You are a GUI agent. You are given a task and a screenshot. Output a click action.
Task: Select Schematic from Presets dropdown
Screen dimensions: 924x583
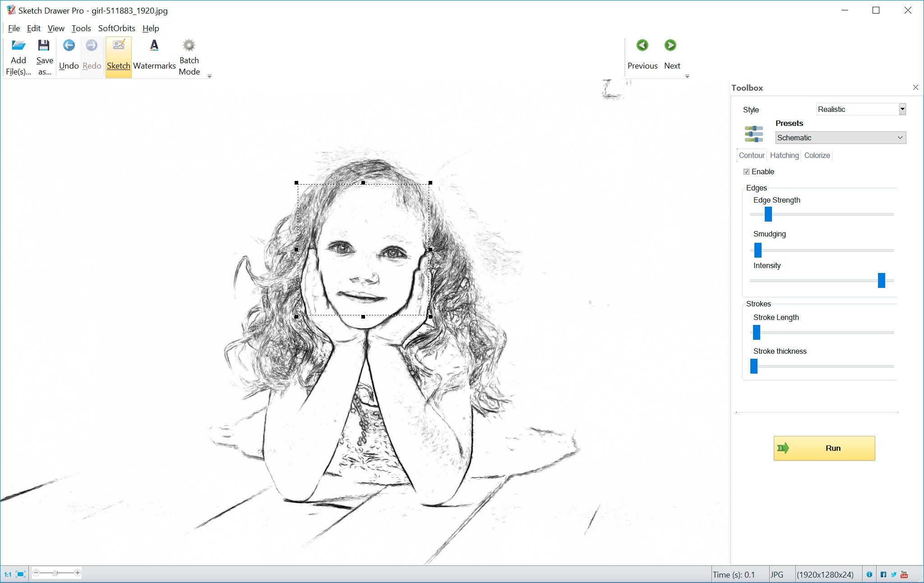click(839, 138)
